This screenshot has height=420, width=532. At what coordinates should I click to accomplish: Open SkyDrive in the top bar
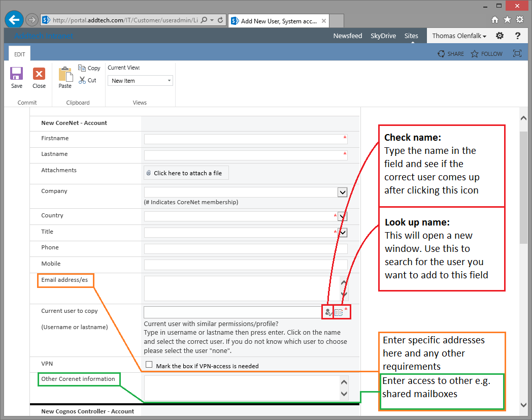coord(383,36)
